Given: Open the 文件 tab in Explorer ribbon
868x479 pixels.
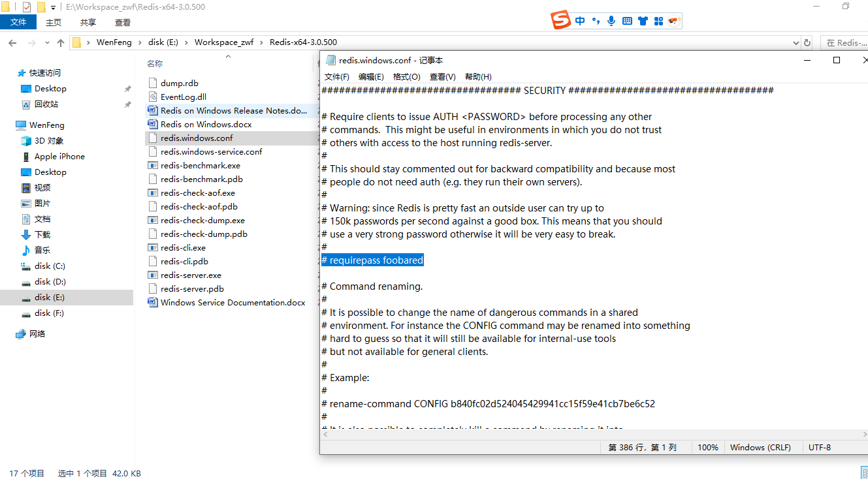Looking at the screenshot, I should 18,22.
